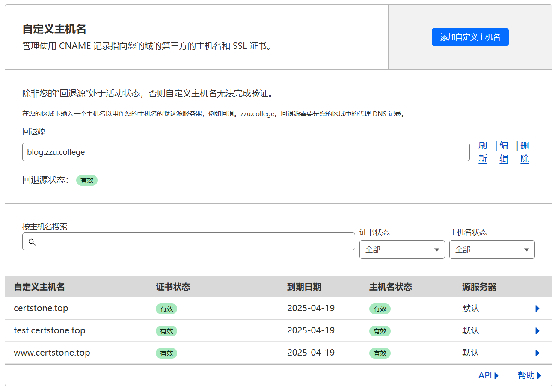
Task: Open the 主机名状态 dropdown
Action: pyautogui.click(x=492, y=249)
